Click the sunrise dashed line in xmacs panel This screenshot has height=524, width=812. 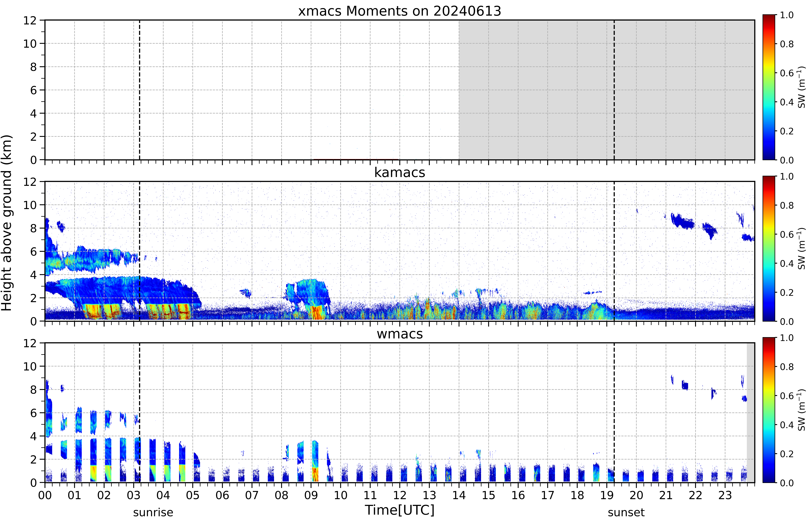click(x=139, y=90)
